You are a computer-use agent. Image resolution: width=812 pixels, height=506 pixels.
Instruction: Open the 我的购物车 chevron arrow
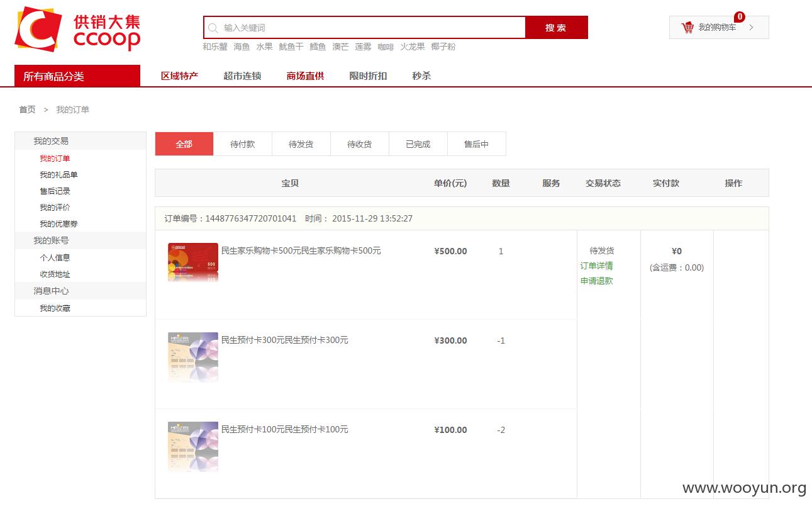751,27
